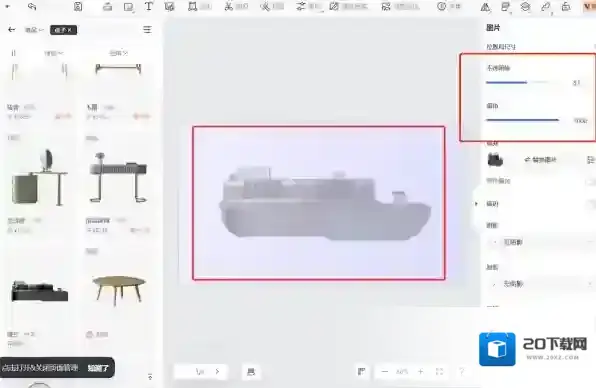Image resolution: width=596 pixels, height=388 pixels.
Task: Click the warning triangle toolbar icon
Action: coord(485,7)
